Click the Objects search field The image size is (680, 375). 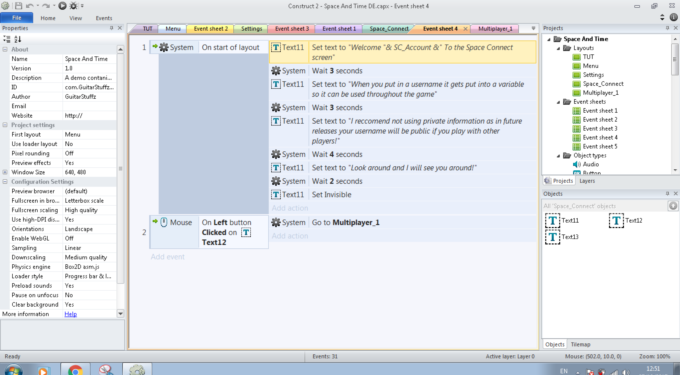[x=604, y=206]
